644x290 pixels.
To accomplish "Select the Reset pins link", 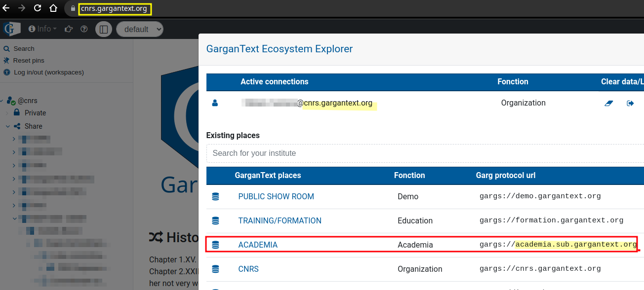I will pyautogui.click(x=29, y=61).
